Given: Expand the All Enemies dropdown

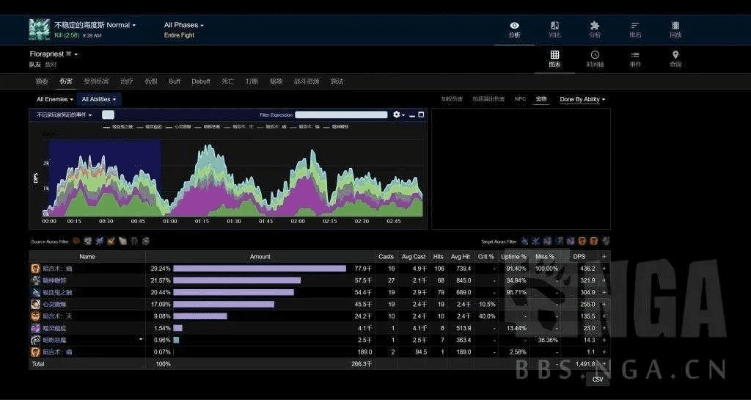Looking at the screenshot, I should pos(55,99).
